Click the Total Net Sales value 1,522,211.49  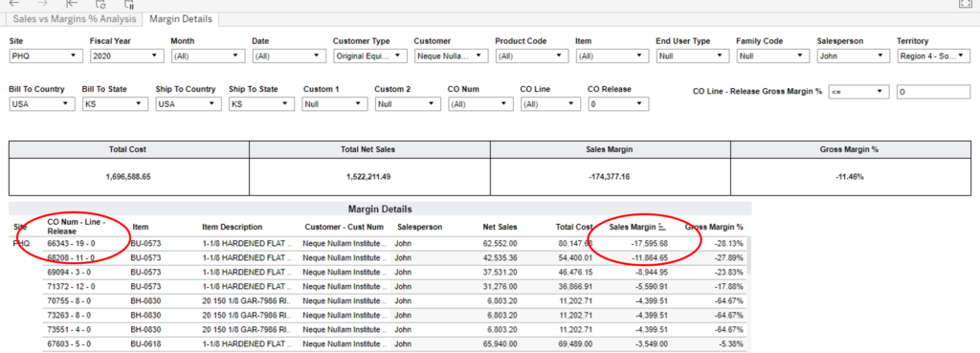[368, 177]
